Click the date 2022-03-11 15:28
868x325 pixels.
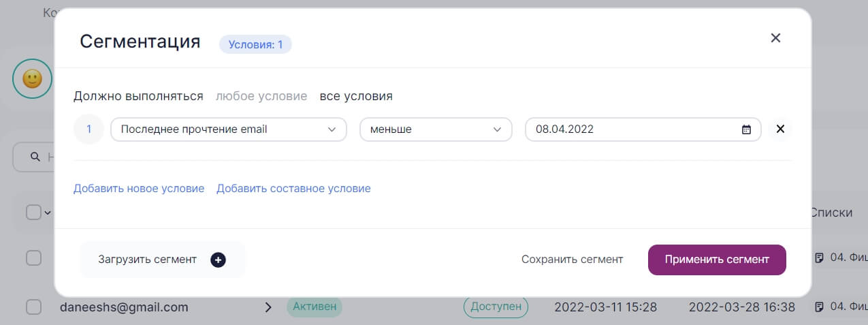pyautogui.click(x=606, y=307)
